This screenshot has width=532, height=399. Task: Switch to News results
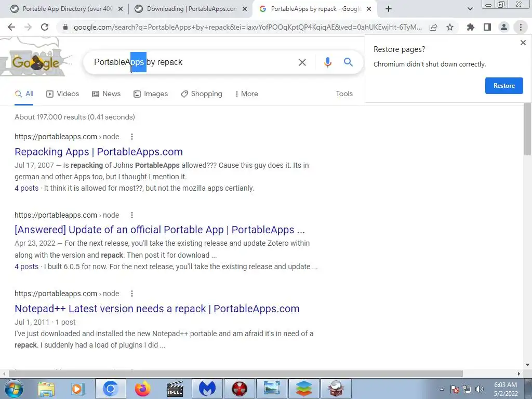click(x=106, y=94)
